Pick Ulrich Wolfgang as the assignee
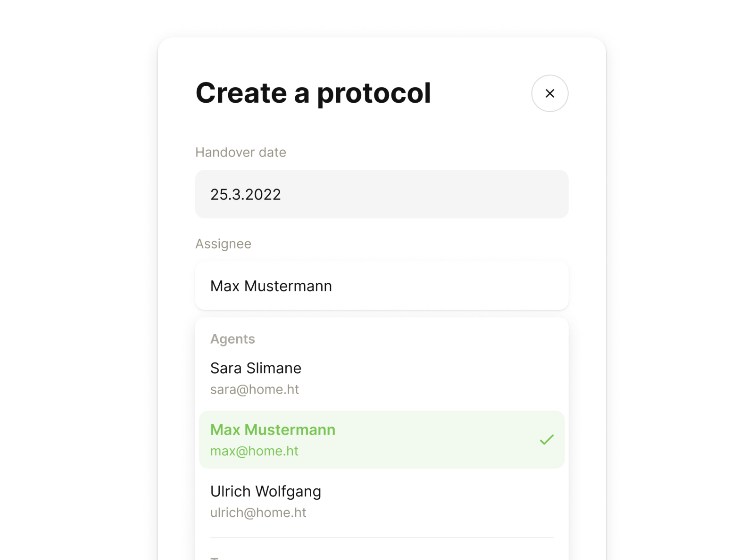This screenshot has width=747, height=560. click(382, 501)
